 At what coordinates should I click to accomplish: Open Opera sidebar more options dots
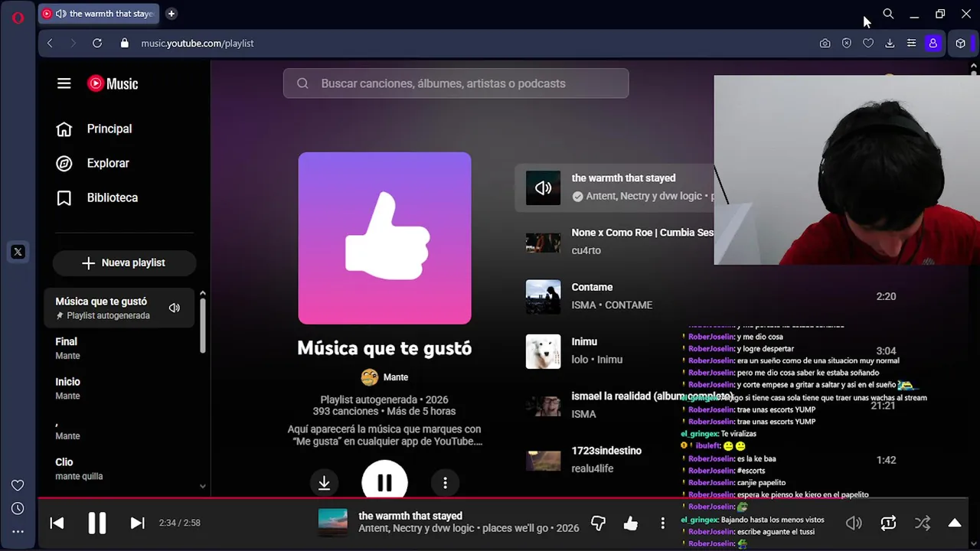tap(18, 531)
